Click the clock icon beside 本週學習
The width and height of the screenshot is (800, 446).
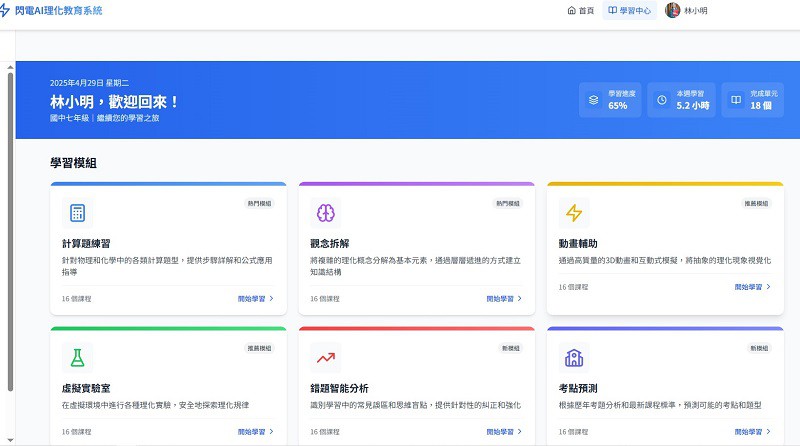[661, 100]
